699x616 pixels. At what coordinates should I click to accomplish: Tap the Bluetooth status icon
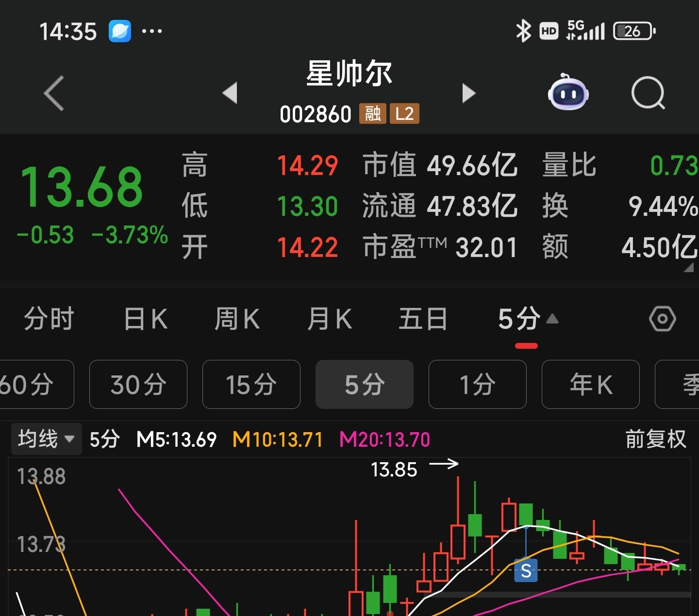(x=523, y=31)
